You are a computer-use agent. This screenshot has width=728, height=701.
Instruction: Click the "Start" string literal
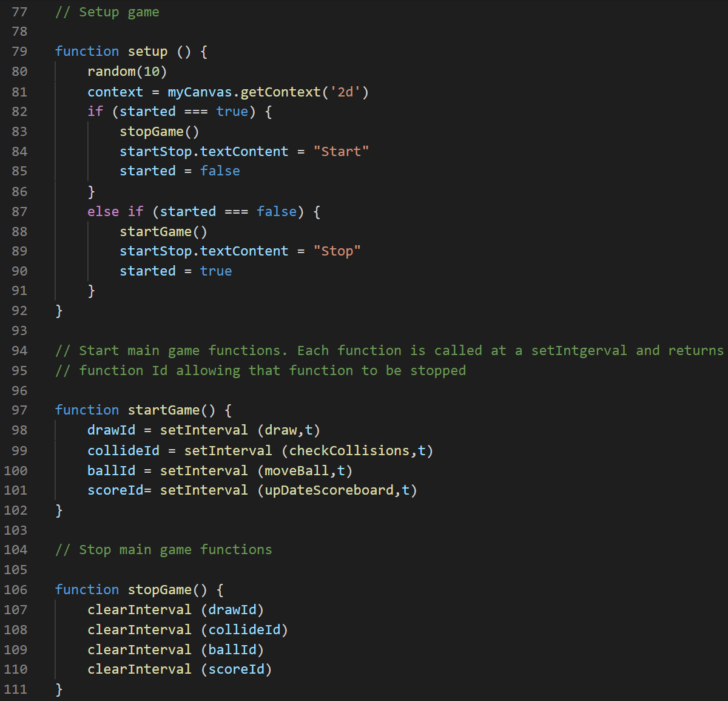click(x=341, y=152)
